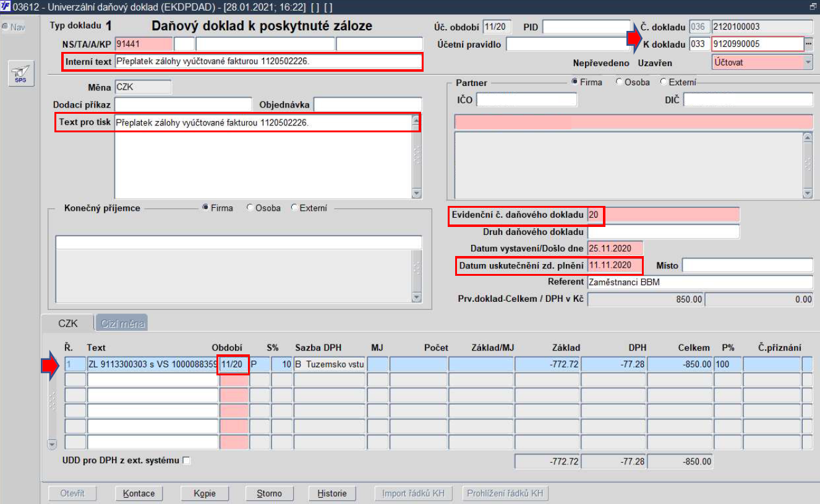Select Firma radio in Partner section
The image size is (820, 504).
click(x=574, y=82)
